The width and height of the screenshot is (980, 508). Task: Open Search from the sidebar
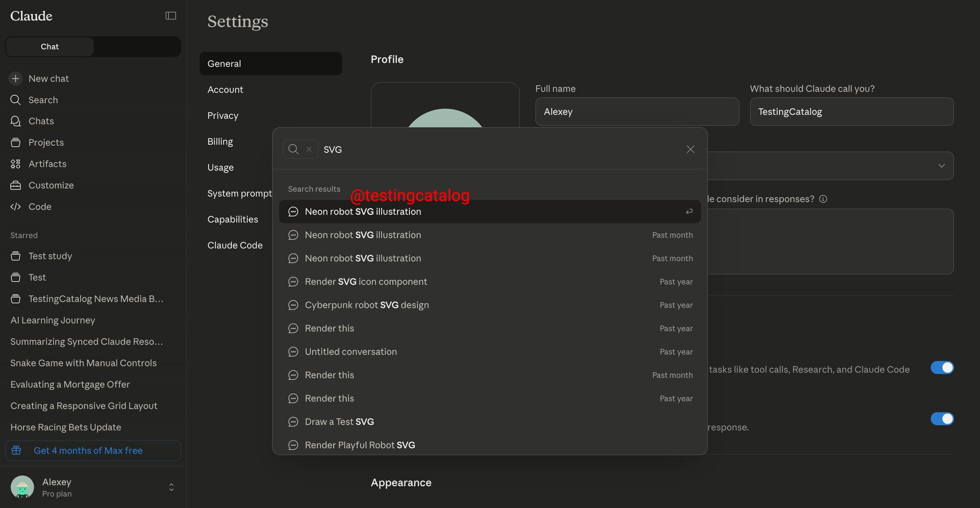[93, 100]
